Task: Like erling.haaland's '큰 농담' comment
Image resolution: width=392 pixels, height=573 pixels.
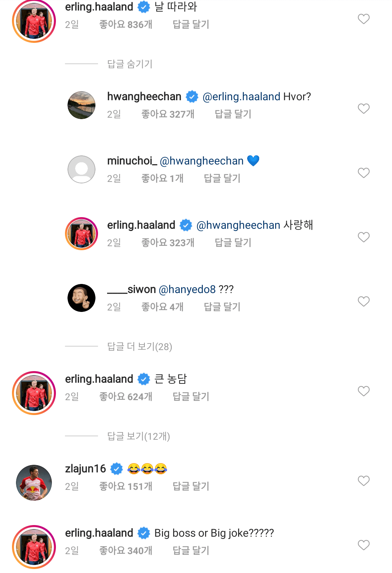Action: coord(363,391)
